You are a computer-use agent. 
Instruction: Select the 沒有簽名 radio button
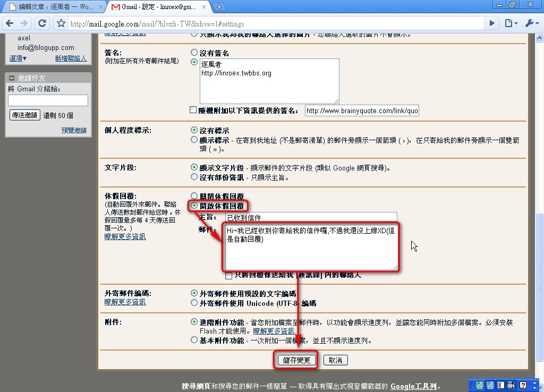(x=194, y=53)
